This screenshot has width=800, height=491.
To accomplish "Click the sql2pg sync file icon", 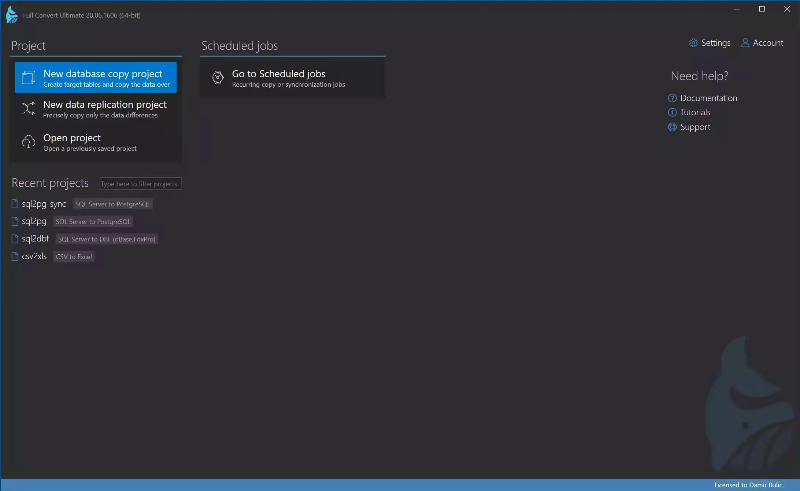I will point(15,204).
